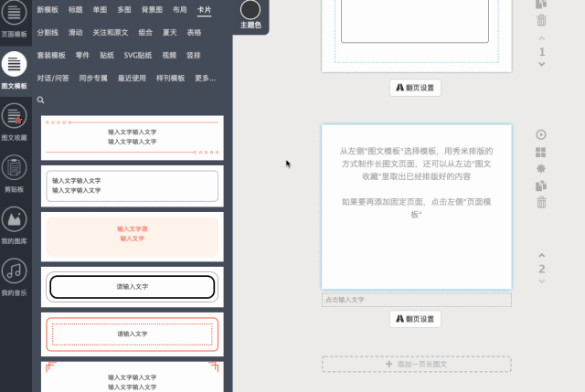Screen dimensions: 585x392
Task: Click 翻页设置 button under page 2
Action: (415, 319)
